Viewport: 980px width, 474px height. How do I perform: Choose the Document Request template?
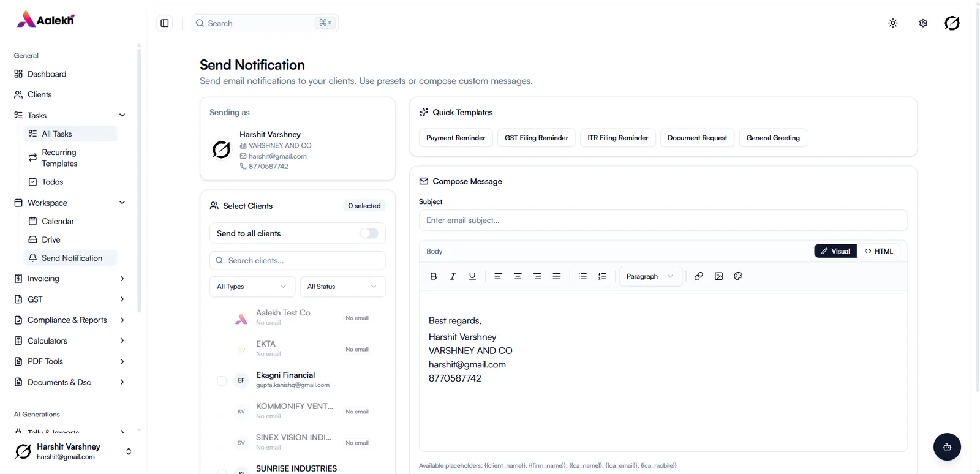697,138
